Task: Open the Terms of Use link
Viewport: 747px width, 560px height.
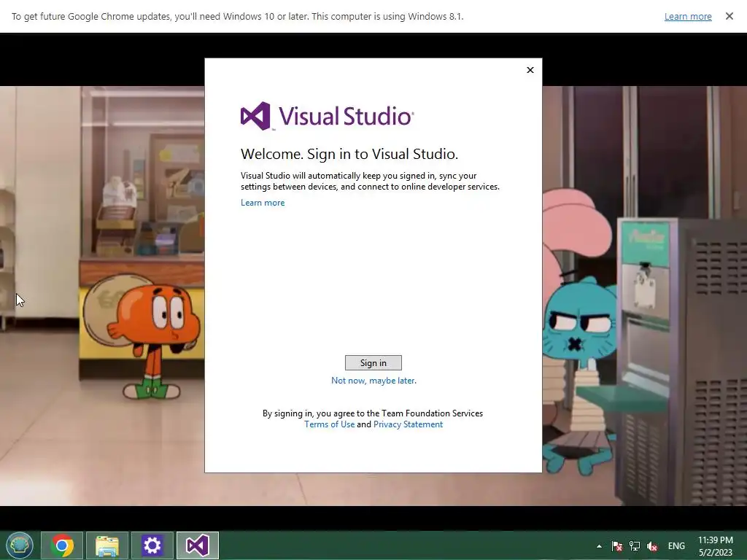Action: click(329, 424)
